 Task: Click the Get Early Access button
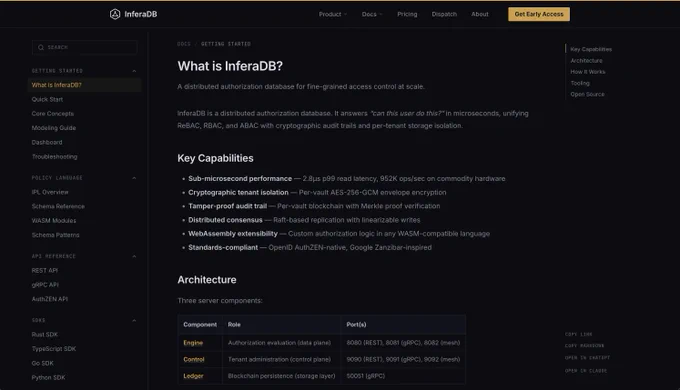click(539, 14)
